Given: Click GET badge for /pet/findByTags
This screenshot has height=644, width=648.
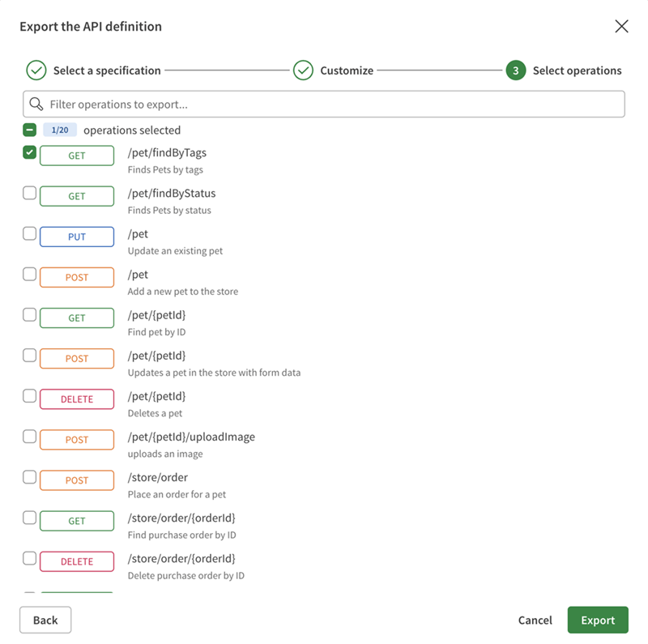Looking at the screenshot, I should pyautogui.click(x=77, y=156).
